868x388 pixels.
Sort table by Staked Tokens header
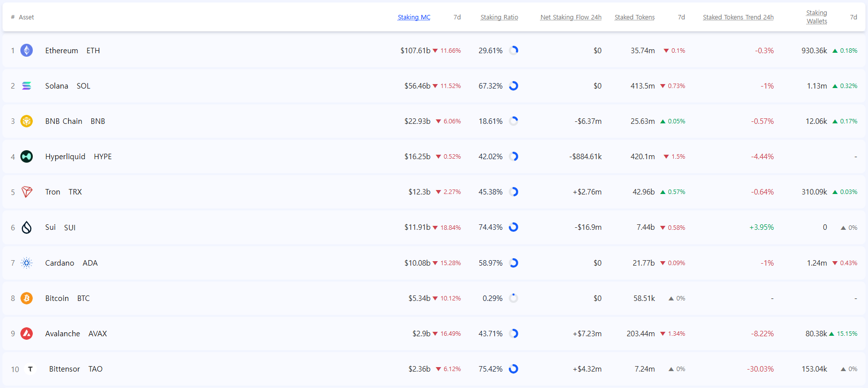[x=634, y=17]
